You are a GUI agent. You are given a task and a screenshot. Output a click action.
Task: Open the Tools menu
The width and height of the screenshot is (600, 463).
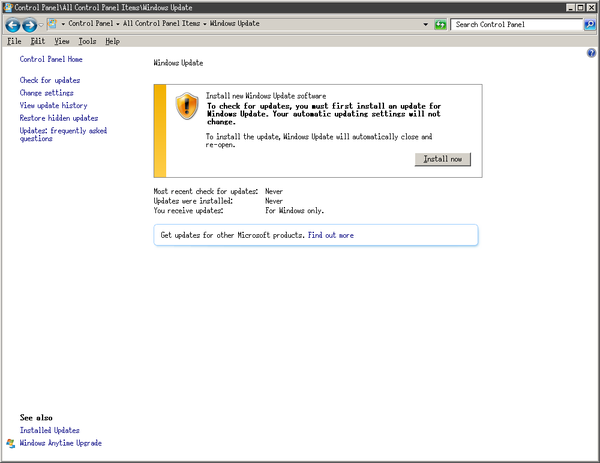tap(87, 41)
